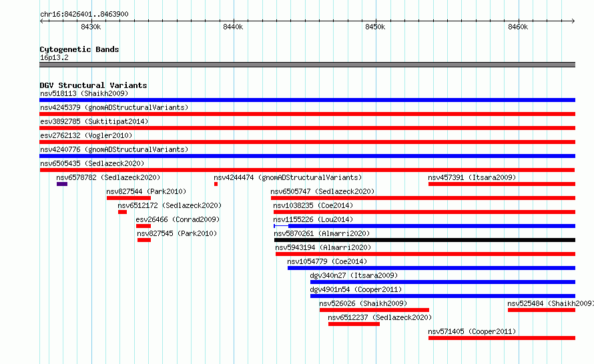Screen dimensions: 594x364
Task: Open nsv827544 (Park2010) label
Action: coord(146,191)
